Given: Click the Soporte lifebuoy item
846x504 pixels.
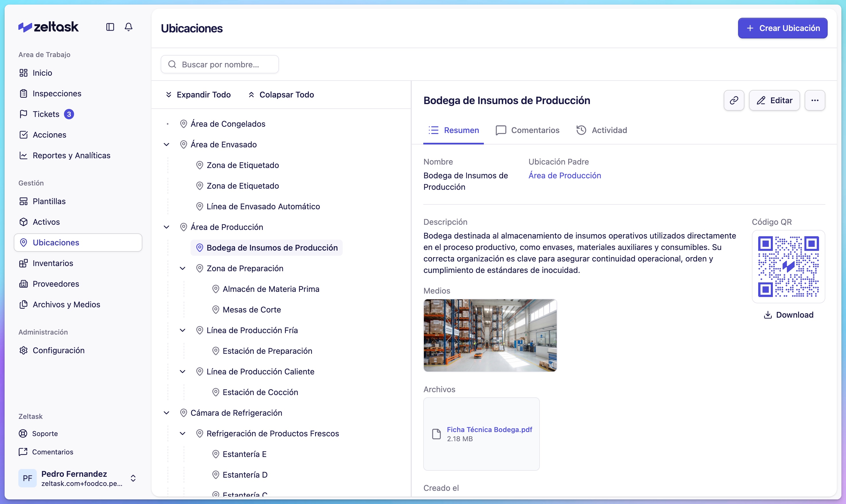Looking at the screenshot, I should [x=44, y=433].
